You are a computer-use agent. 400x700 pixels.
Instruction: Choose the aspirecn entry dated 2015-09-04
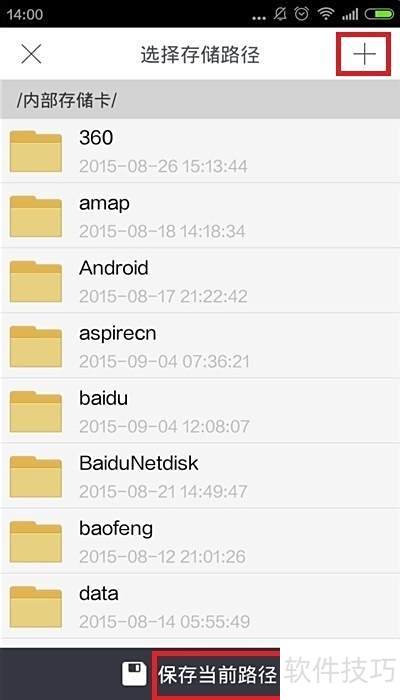[200, 346]
